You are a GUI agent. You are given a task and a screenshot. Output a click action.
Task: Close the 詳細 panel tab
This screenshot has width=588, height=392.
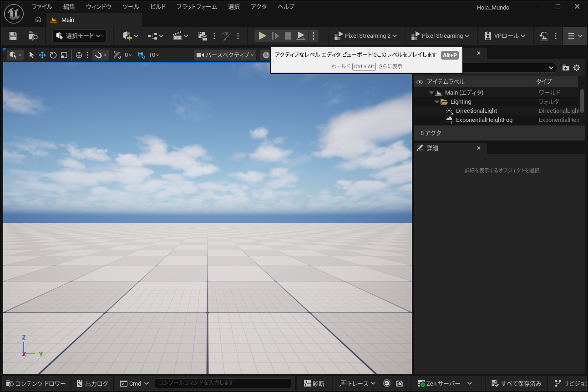coord(479,148)
